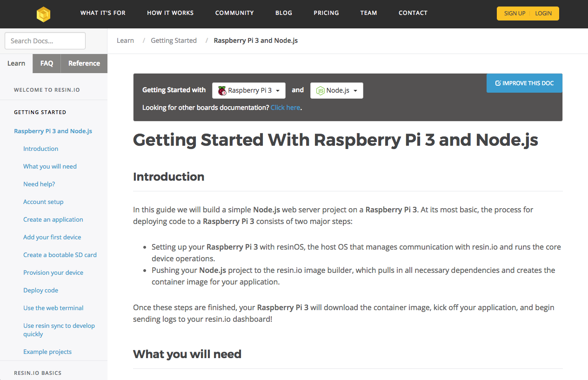
Task: Visit the Blog from top navigation
Action: [284, 13]
